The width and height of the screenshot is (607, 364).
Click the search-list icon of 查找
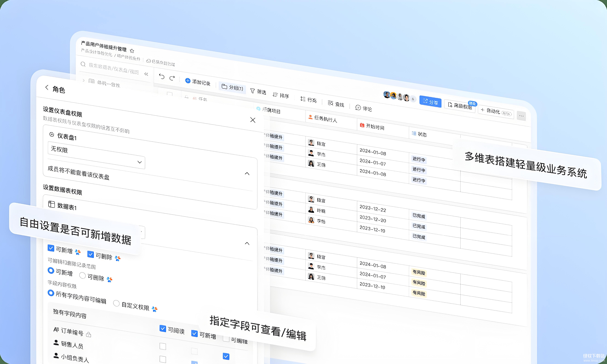point(331,103)
